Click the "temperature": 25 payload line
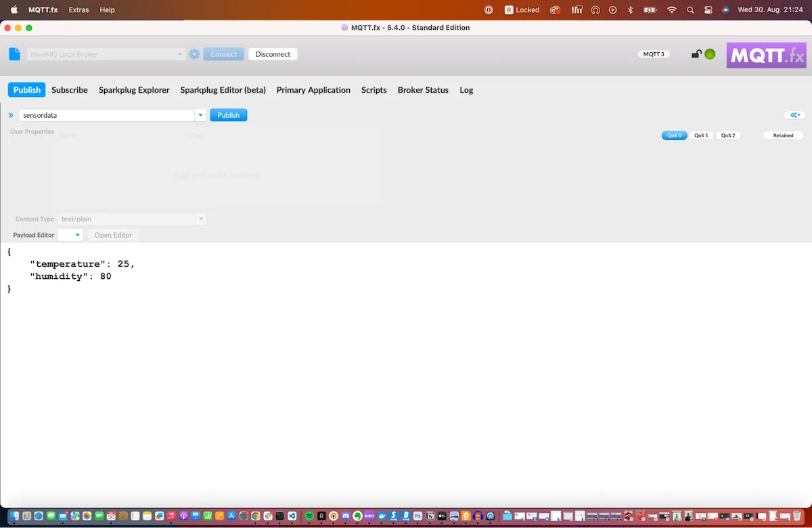This screenshot has width=812, height=528. tap(82, 264)
